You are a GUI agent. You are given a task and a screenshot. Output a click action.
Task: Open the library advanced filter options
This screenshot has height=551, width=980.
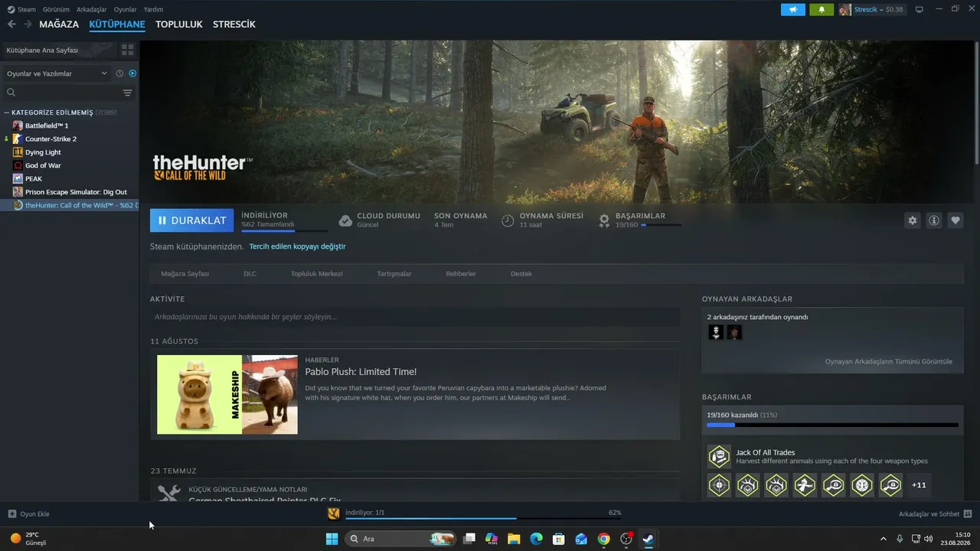128,93
